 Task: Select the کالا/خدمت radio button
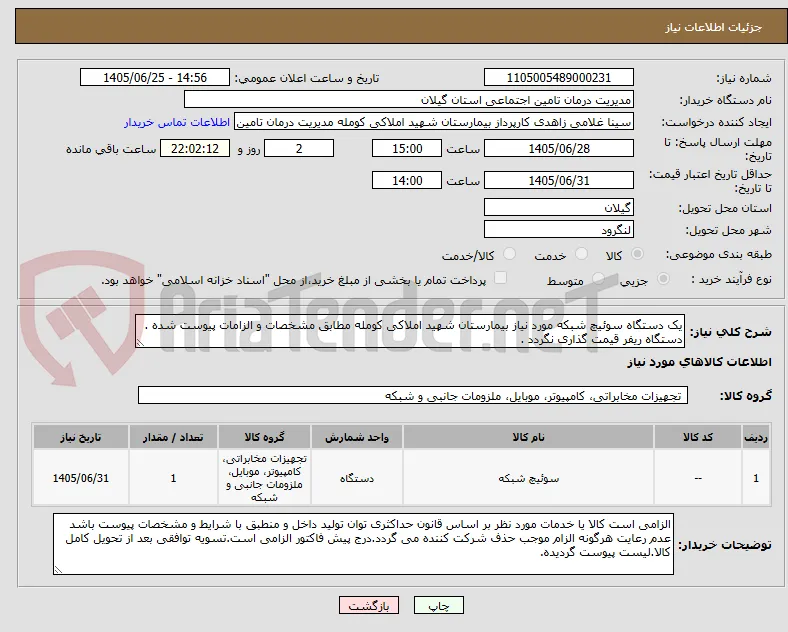pyautogui.click(x=510, y=254)
